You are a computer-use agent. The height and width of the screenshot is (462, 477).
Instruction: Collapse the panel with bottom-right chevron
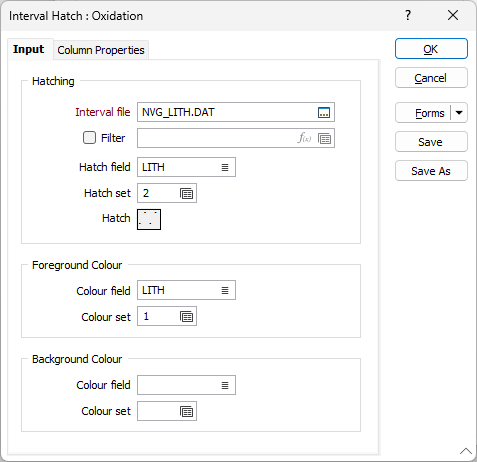pyautogui.click(x=466, y=451)
